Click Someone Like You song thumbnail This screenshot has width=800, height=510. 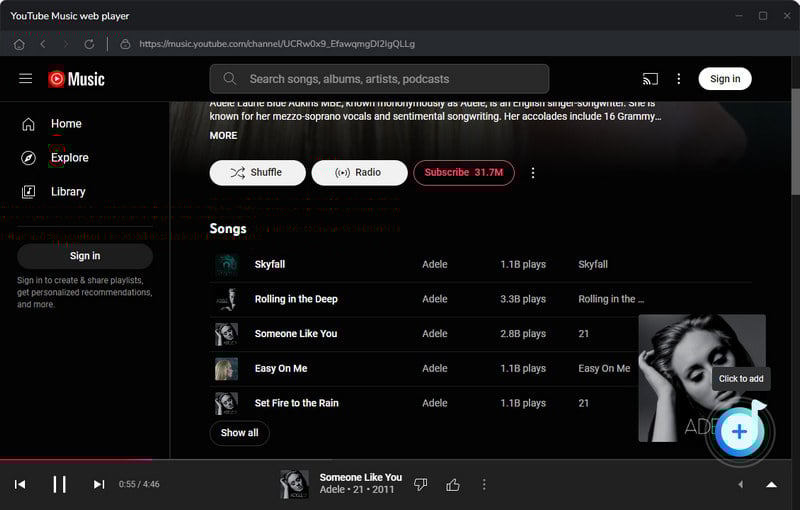[226, 334]
